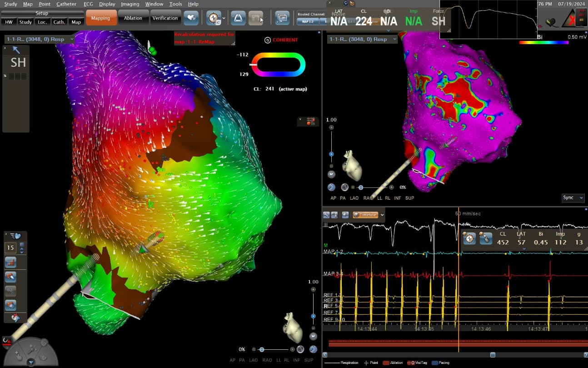Open the Imaging menu

point(130,4)
